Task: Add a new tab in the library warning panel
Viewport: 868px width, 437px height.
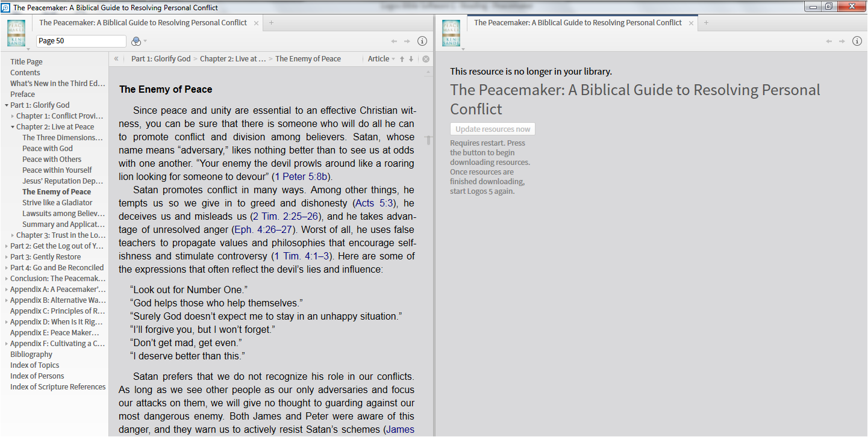Action: 706,23
